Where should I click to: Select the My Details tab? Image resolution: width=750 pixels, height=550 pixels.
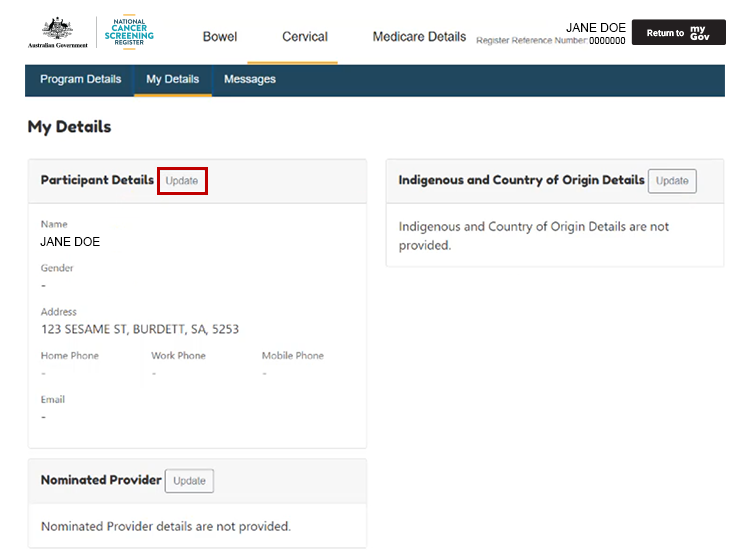point(173,79)
